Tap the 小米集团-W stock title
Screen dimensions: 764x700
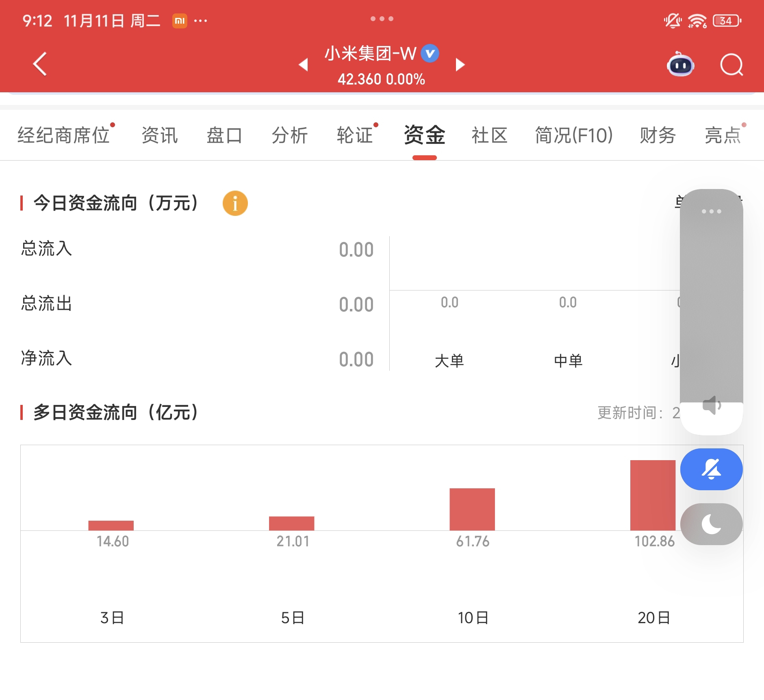[371, 53]
